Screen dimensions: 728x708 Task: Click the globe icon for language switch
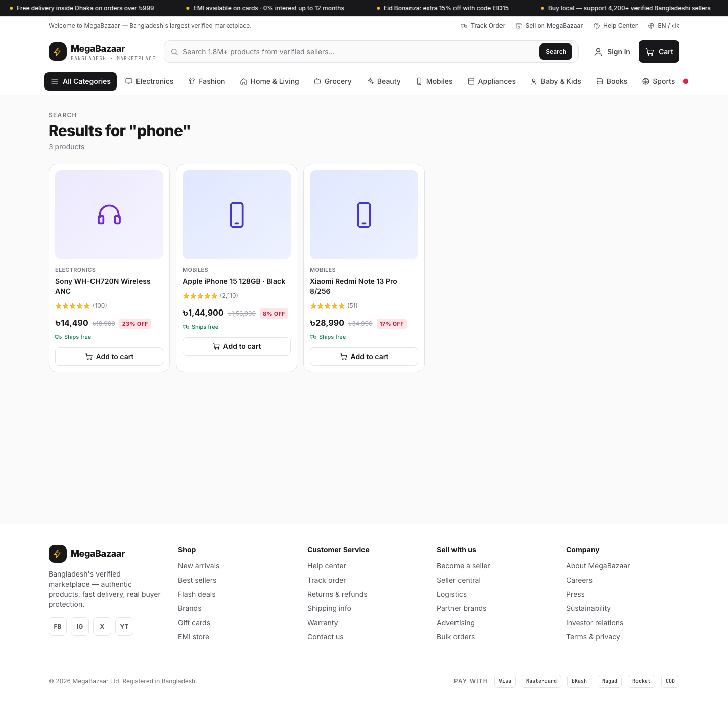point(651,26)
